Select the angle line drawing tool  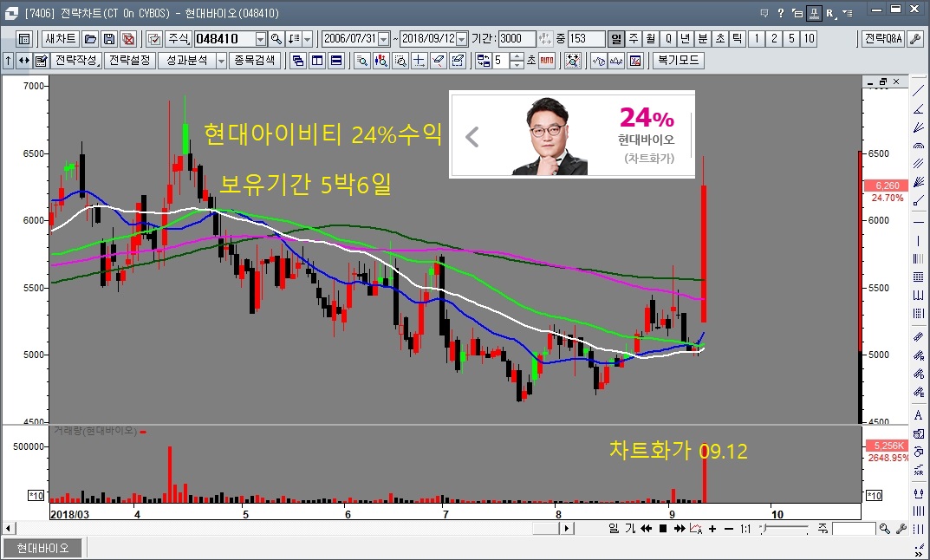919,109
